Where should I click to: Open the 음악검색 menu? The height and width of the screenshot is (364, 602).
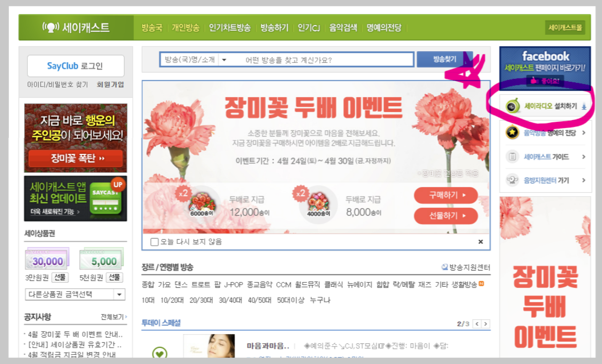[343, 27]
